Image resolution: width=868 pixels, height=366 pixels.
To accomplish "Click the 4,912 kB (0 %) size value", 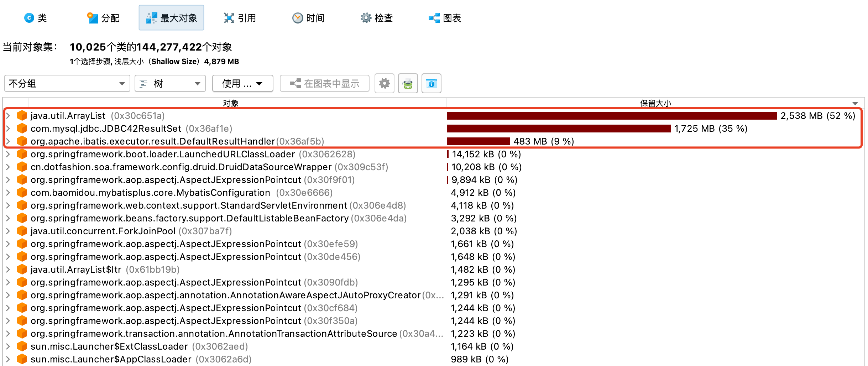I will point(483,192).
